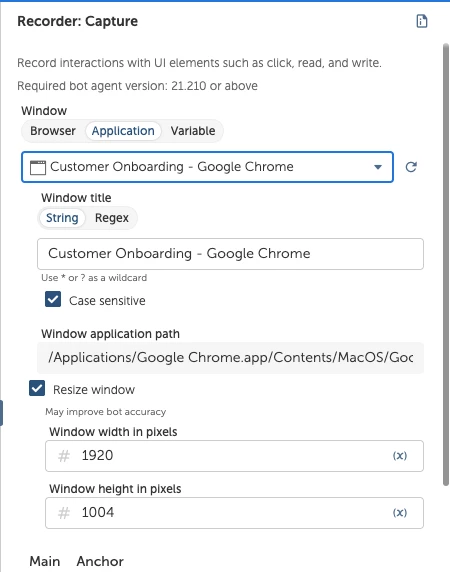Open the Anchor tab
Screen dimensions: 450x572
[100, 561]
